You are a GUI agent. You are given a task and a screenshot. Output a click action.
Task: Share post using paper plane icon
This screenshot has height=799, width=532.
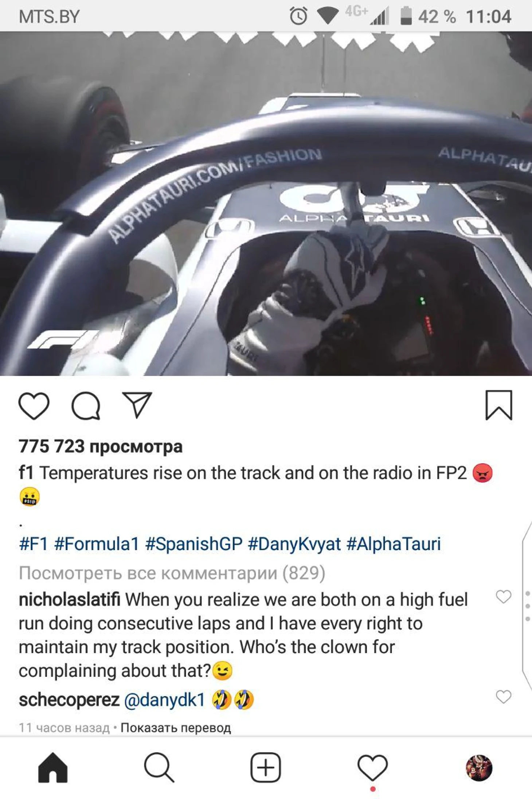point(137,405)
